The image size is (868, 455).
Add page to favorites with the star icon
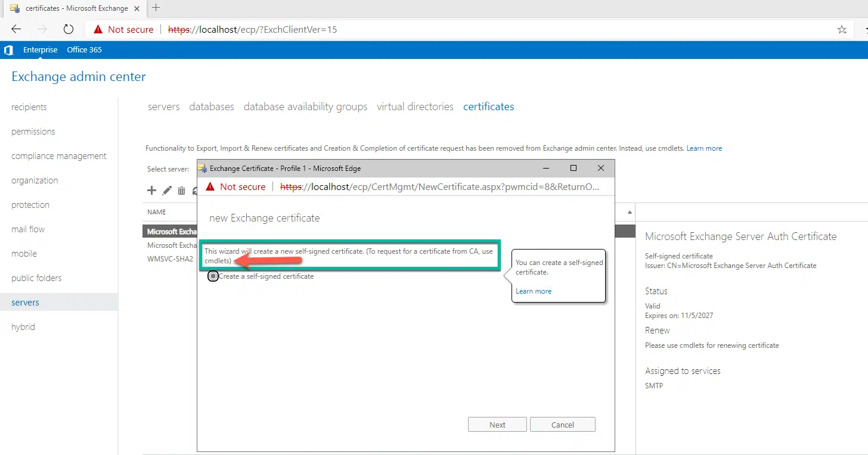tap(842, 29)
